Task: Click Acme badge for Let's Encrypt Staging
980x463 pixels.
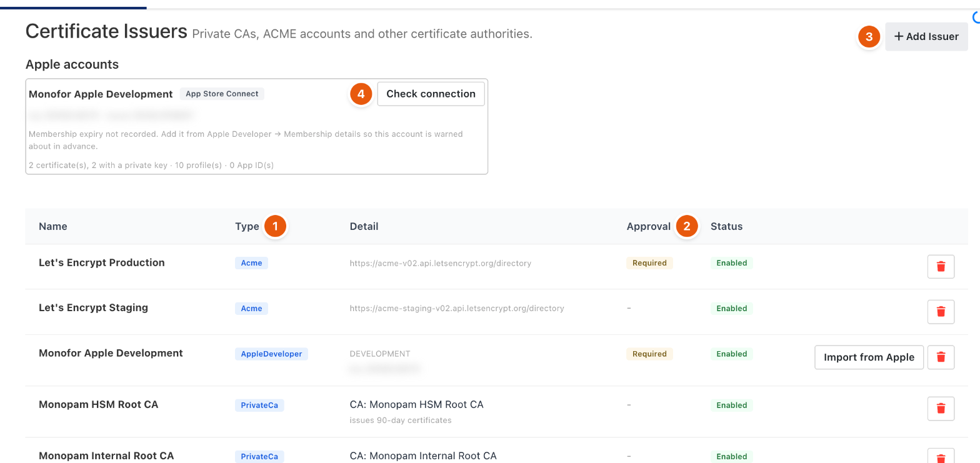Action: tap(251, 308)
